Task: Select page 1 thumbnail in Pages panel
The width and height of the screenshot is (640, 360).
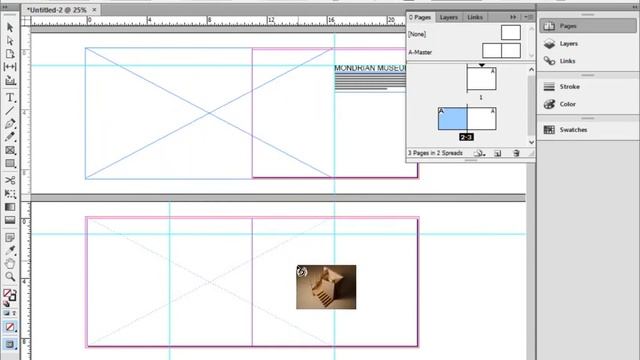Action: coord(482,79)
